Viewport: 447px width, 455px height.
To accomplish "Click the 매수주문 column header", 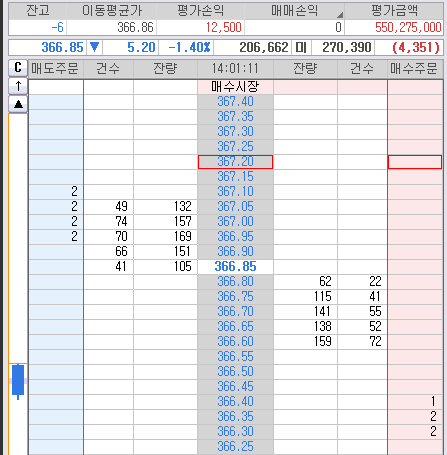I will pos(414,69).
